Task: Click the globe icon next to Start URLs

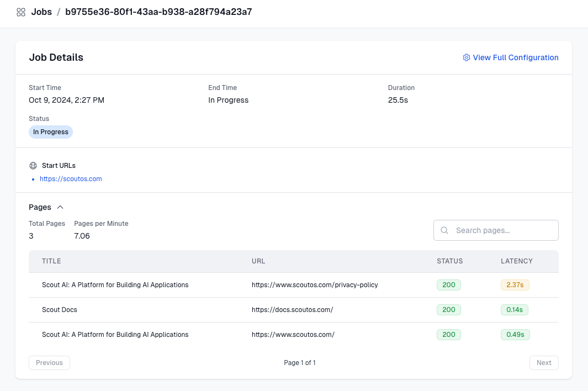Action: 33,166
